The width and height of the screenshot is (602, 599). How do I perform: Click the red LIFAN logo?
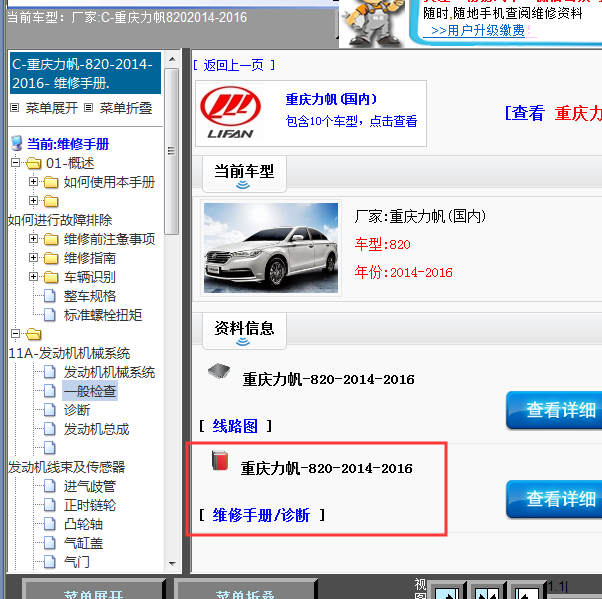click(x=230, y=112)
